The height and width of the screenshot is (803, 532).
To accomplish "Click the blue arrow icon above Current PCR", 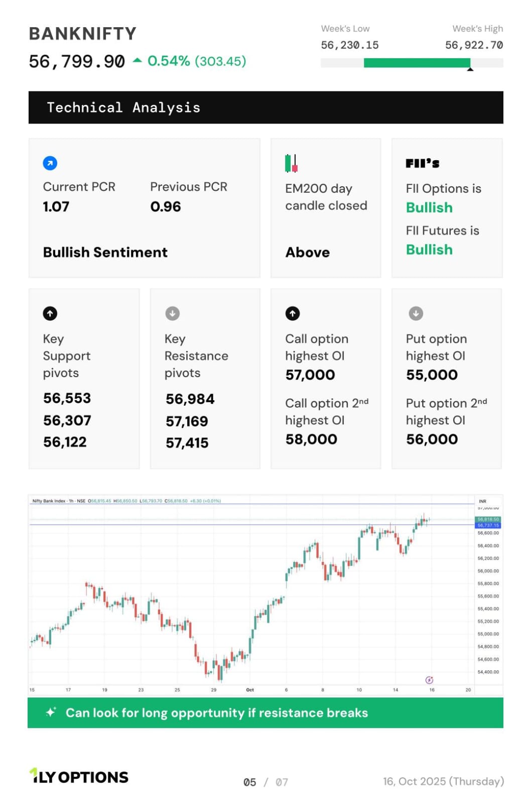I will [x=50, y=163].
